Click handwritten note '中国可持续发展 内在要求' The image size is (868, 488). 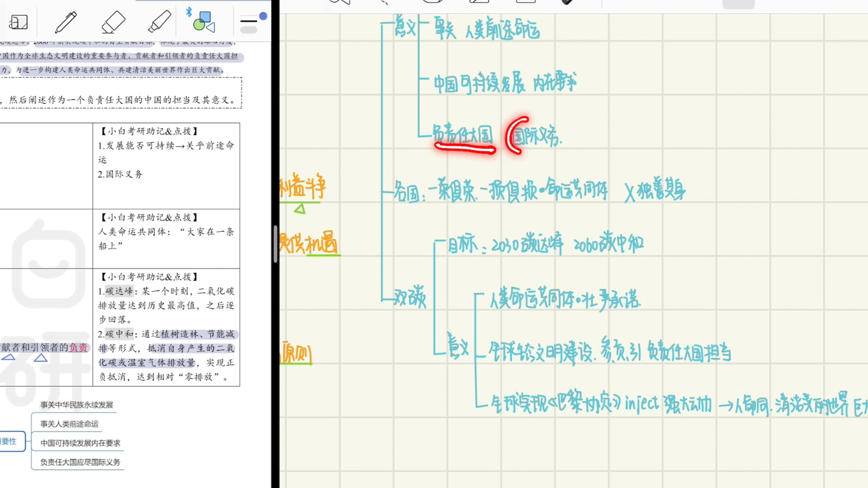point(505,84)
